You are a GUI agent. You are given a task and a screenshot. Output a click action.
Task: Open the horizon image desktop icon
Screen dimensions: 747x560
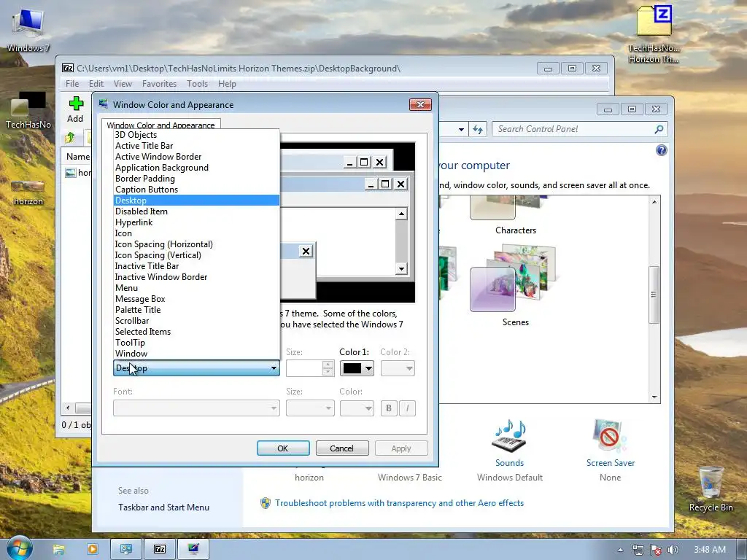tap(28, 192)
